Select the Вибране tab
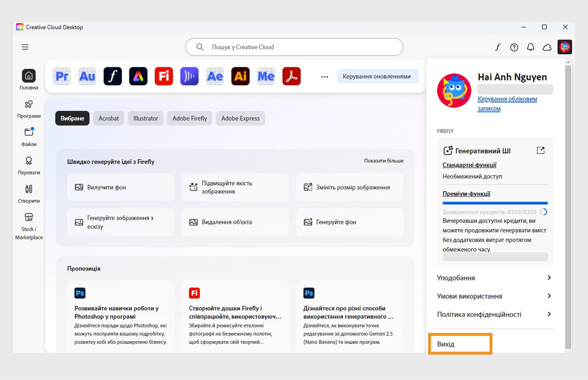This screenshot has height=380, width=588. (72, 118)
